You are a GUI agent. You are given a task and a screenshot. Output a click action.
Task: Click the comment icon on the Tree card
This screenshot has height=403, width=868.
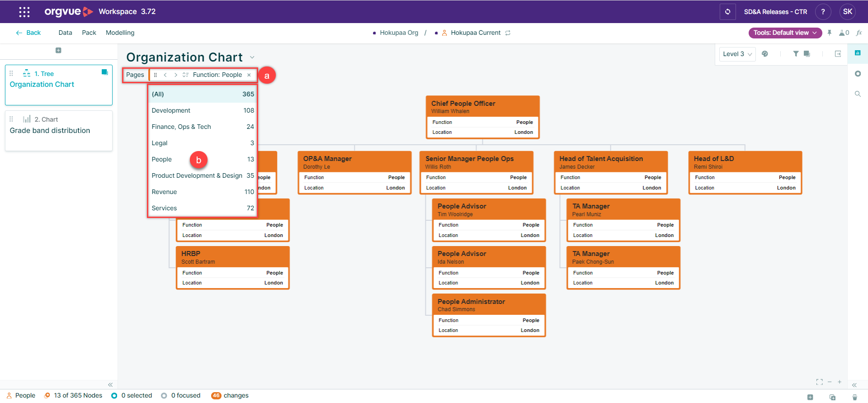tap(104, 72)
